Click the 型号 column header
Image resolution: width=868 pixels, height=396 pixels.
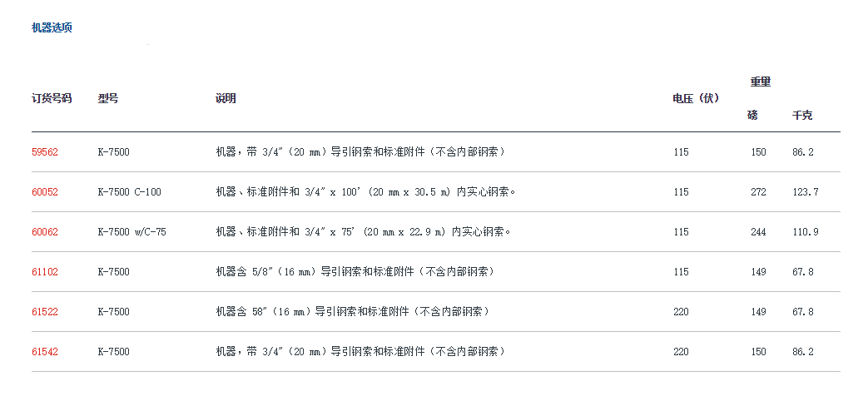tap(108, 98)
